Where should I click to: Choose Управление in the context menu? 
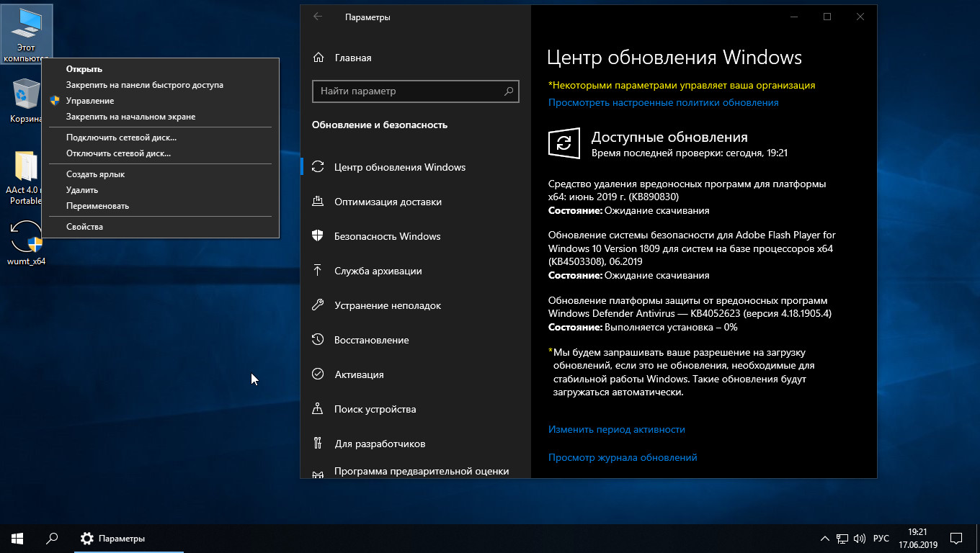pyautogui.click(x=160, y=101)
